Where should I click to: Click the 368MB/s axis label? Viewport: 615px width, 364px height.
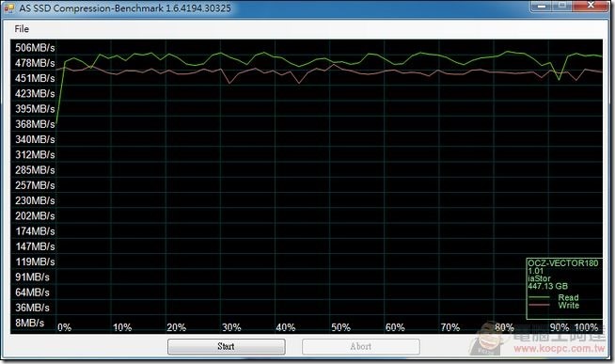coord(35,124)
